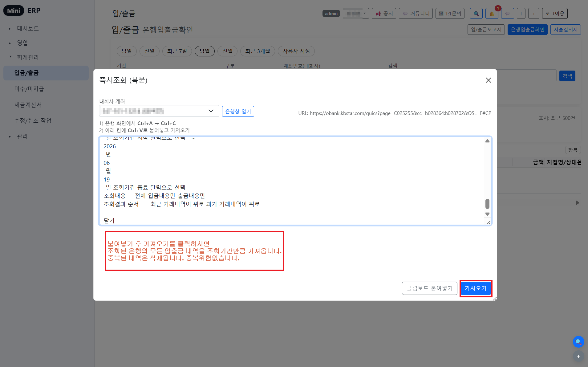The width and height of the screenshot is (588, 367).
Task: Select the 사용자 지정 period filter
Action: coord(296,51)
